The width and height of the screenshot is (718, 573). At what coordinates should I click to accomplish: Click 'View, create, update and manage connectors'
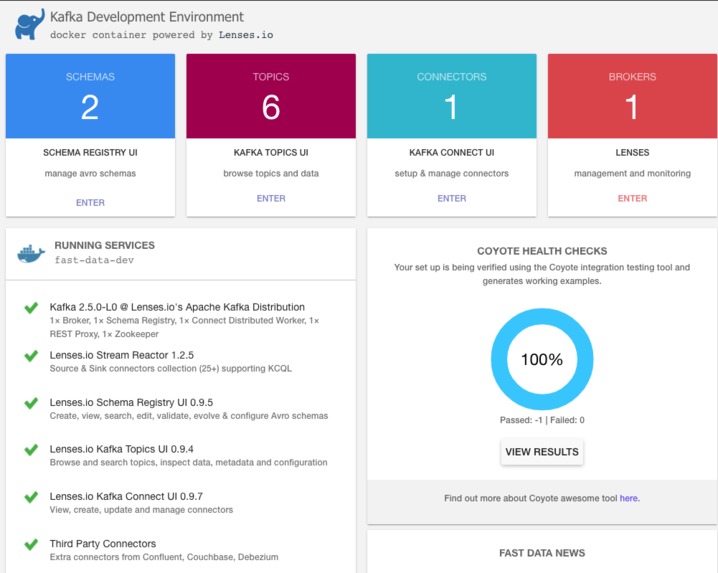[141, 510]
